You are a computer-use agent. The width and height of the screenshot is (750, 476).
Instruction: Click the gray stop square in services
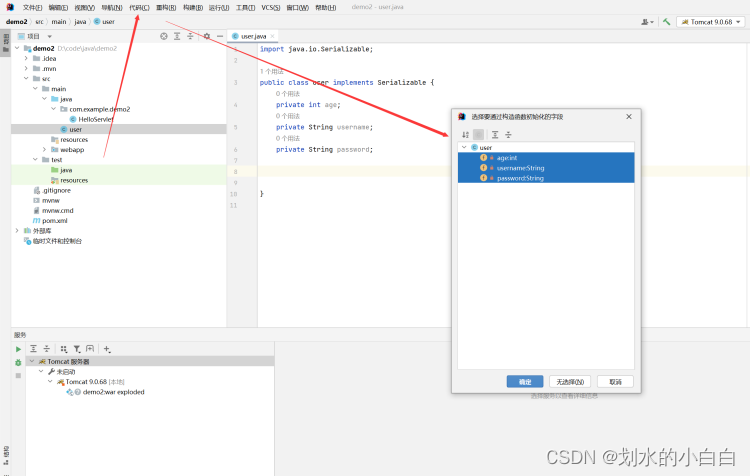pyautogui.click(x=18, y=376)
